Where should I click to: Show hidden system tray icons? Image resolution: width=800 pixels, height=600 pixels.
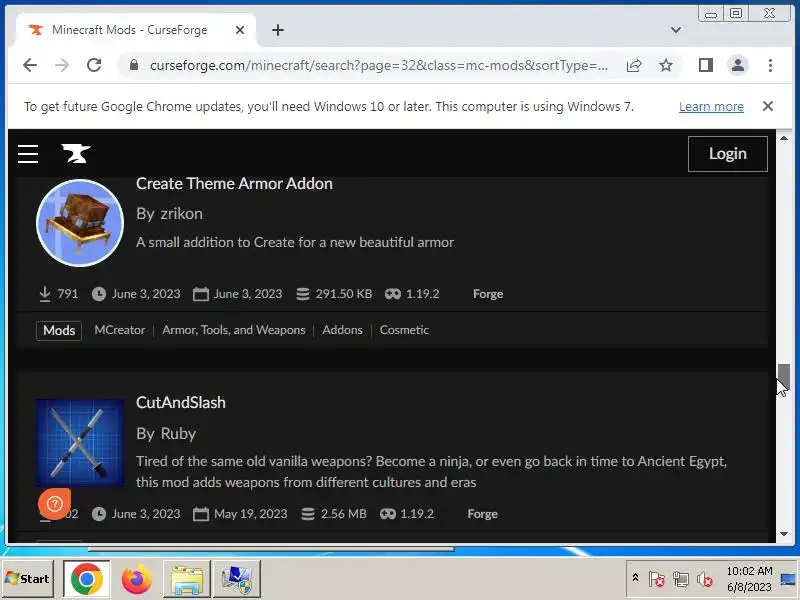635,578
